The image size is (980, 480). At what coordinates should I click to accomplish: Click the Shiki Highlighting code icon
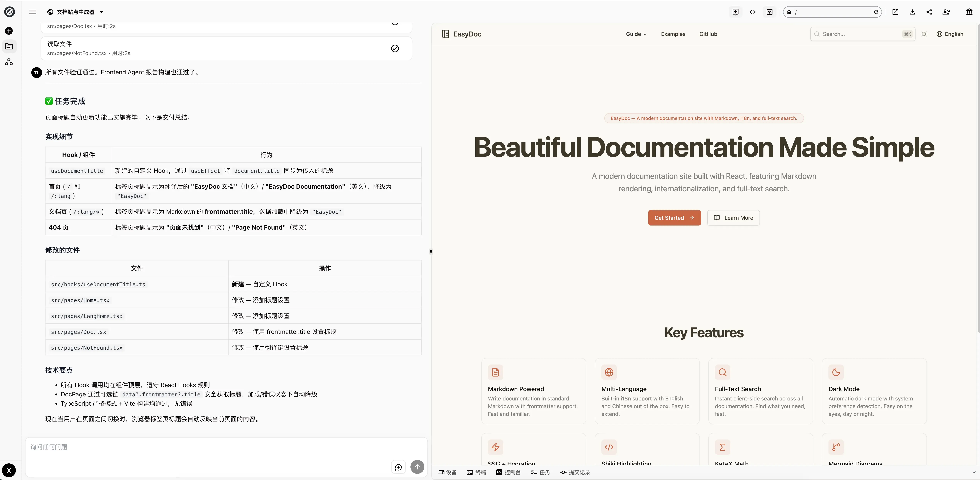pyautogui.click(x=609, y=447)
